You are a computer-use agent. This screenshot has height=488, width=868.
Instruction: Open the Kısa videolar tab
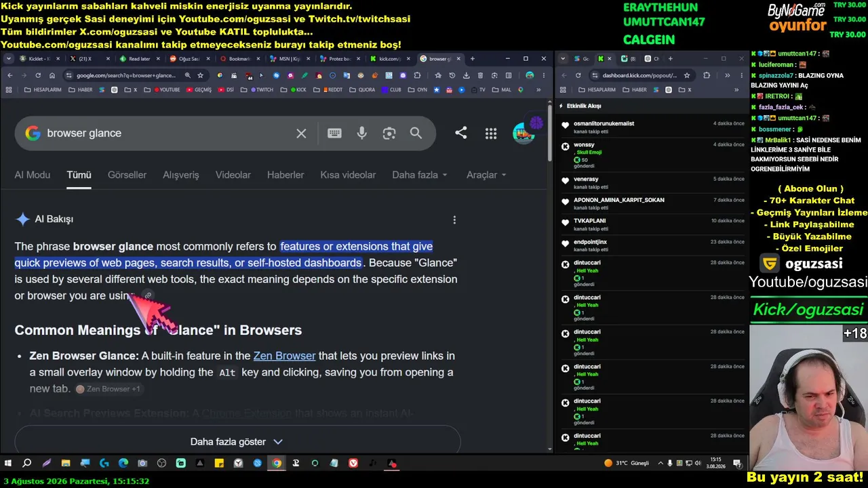click(x=348, y=175)
